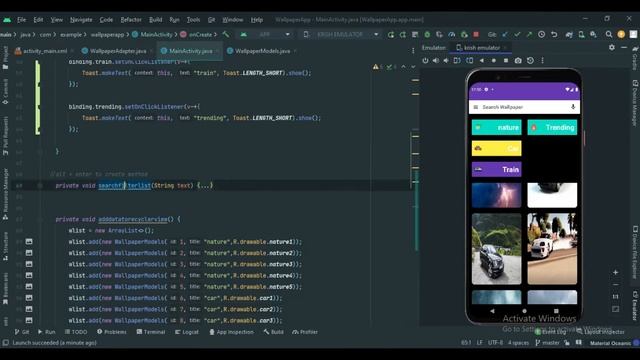Click the emulator overview square icon
Viewport: 640px width, 360px height.
[x=506, y=60]
